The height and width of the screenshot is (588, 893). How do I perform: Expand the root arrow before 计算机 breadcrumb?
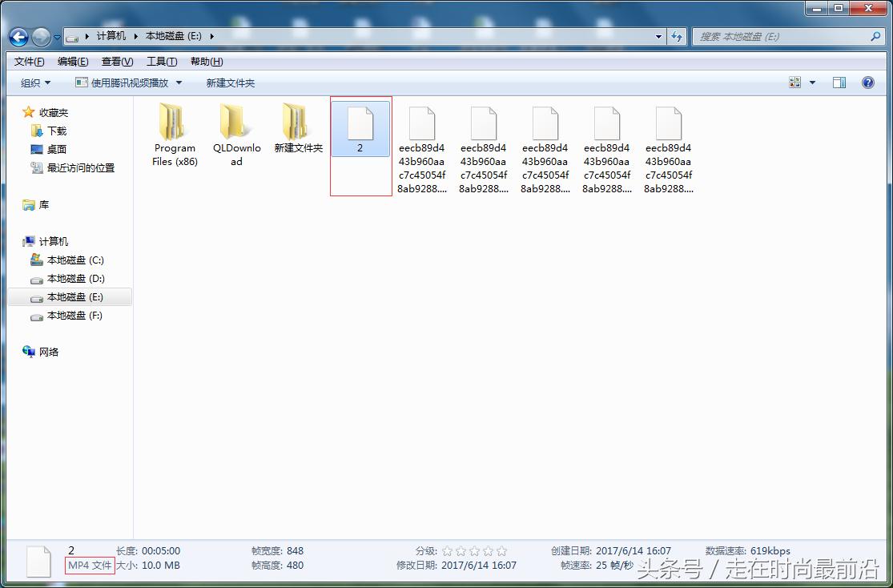tap(87, 36)
